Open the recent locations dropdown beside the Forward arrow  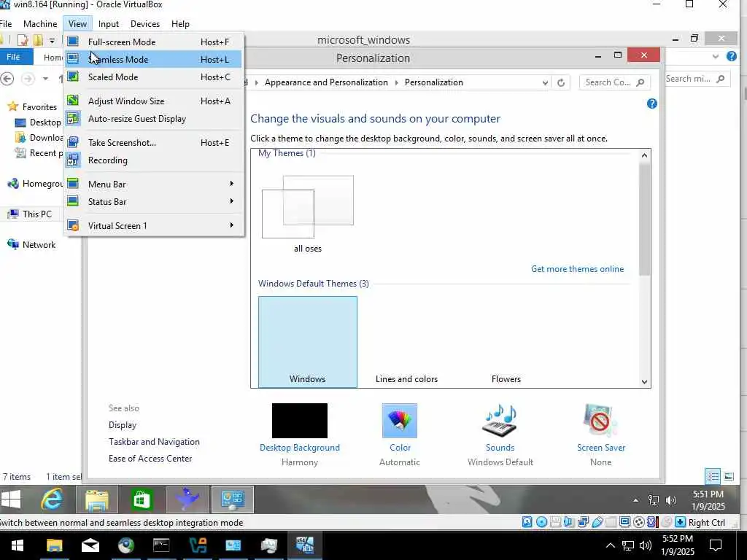pyautogui.click(x=45, y=79)
